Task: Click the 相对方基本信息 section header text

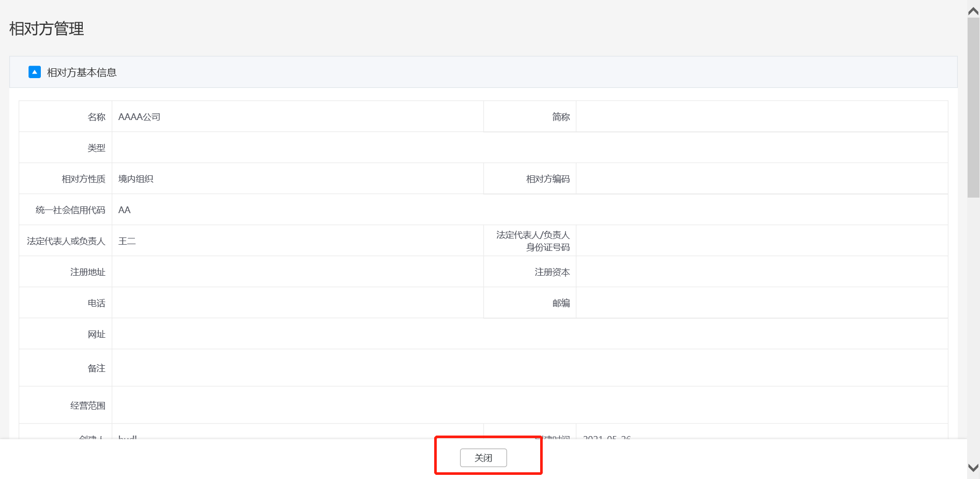Action: (x=82, y=72)
